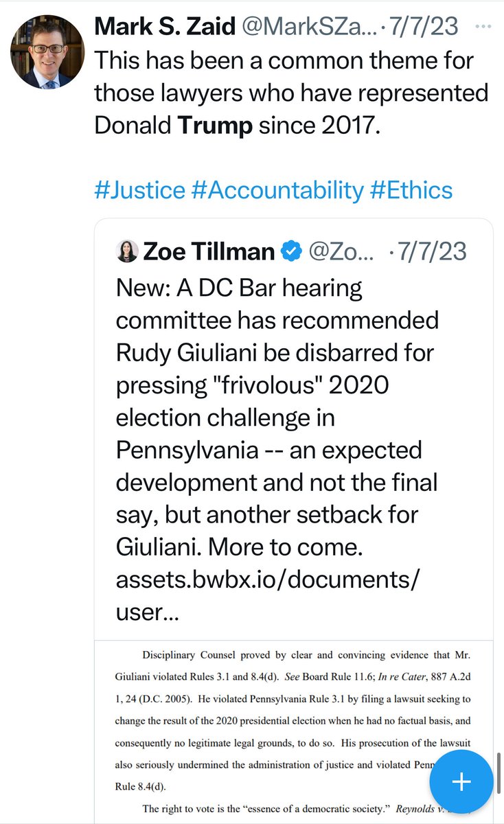This screenshot has height=824, width=504.
Task: Tap the bold word Trump
Action: click(x=214, y=126)
